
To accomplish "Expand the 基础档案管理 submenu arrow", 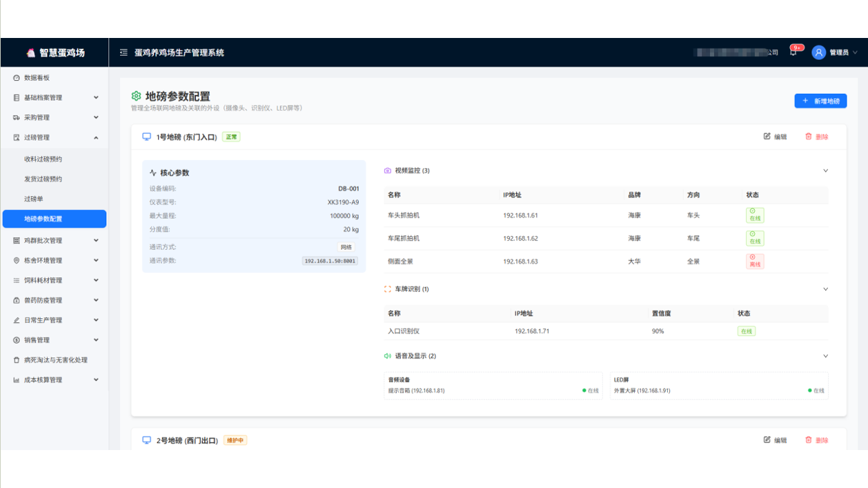I will [96, 98].
